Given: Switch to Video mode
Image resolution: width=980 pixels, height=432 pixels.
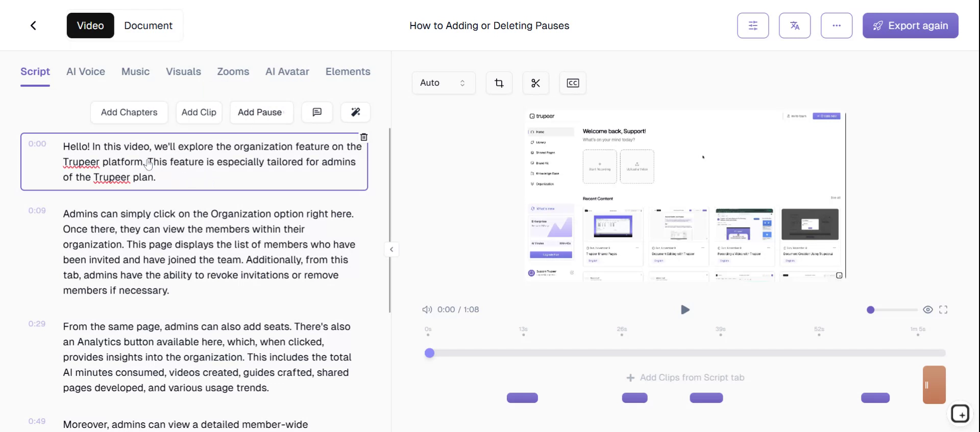Looking at the screenshot, I should [90, 26].
